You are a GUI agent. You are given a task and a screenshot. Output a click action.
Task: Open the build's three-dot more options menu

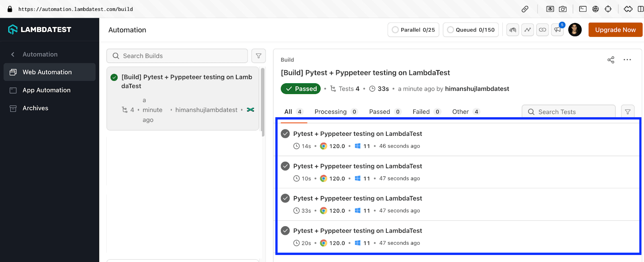coord(627,60)
